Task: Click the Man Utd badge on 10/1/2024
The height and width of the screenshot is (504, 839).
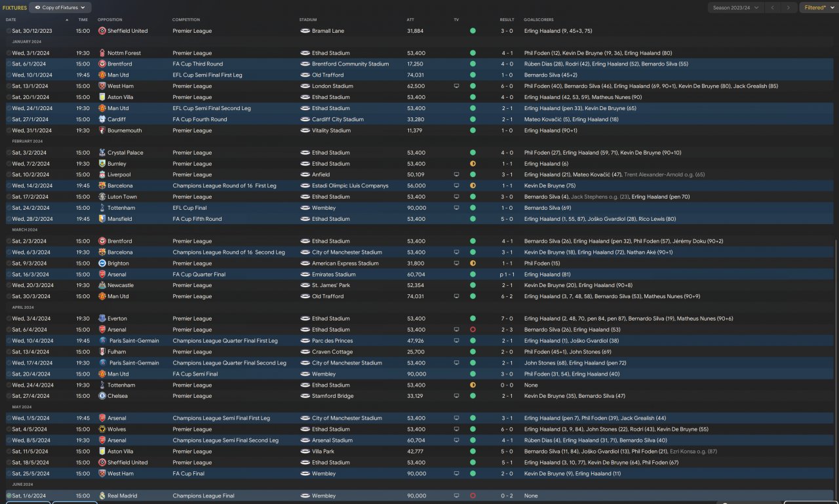Action: 102,75
